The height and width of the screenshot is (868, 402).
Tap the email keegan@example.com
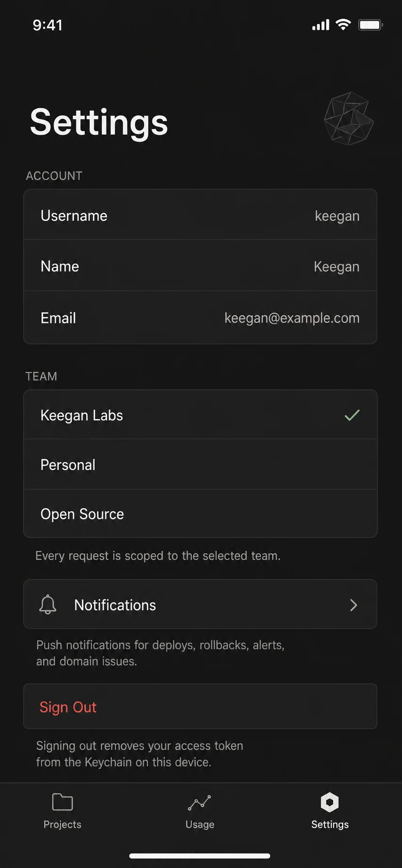[292, 318]
